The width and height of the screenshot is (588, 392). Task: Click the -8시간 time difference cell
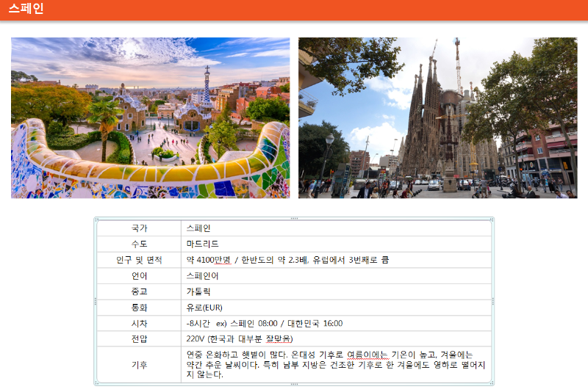tap(336, 324)
